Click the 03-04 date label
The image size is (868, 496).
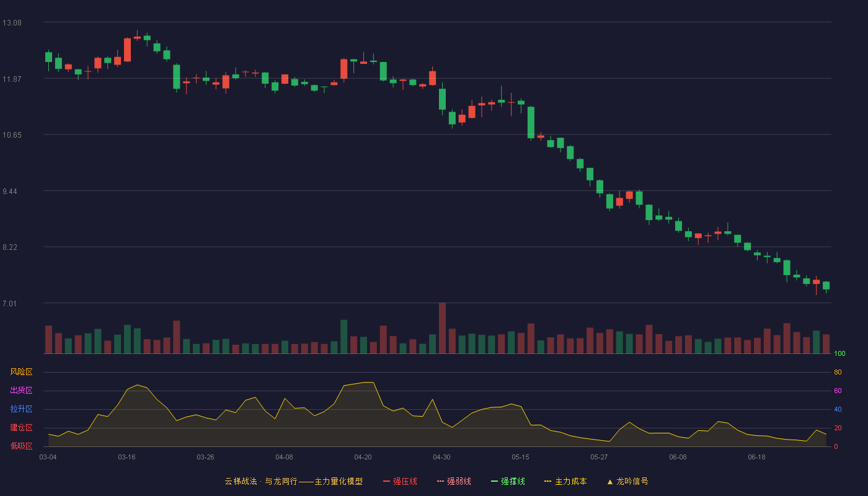48,457
